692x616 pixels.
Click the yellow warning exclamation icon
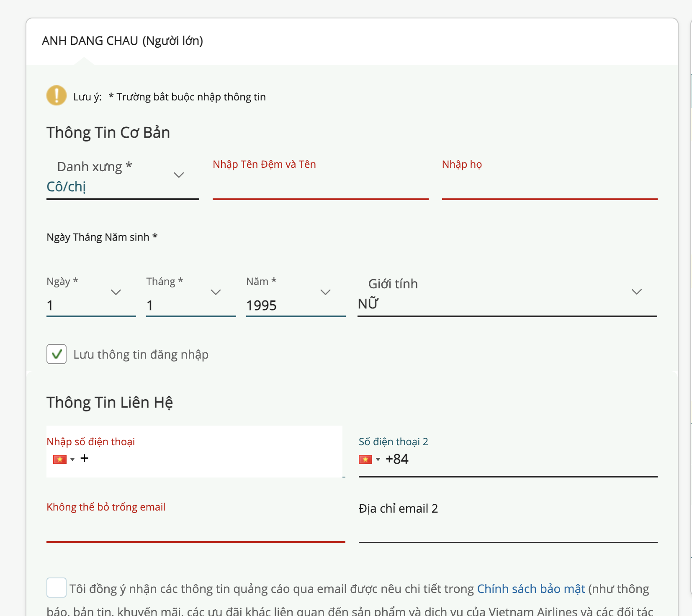(57, 95)
